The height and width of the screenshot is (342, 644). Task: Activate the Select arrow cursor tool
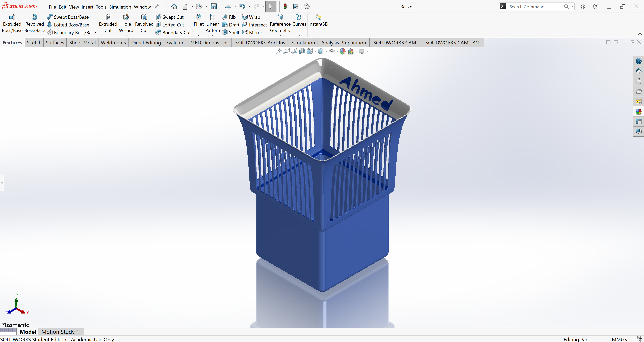[270, 7]
